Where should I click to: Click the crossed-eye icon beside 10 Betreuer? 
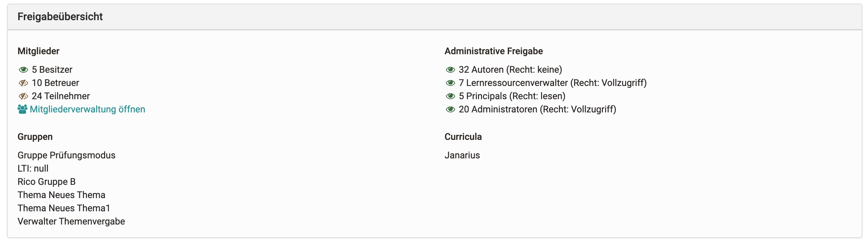(x=23, y=83)
